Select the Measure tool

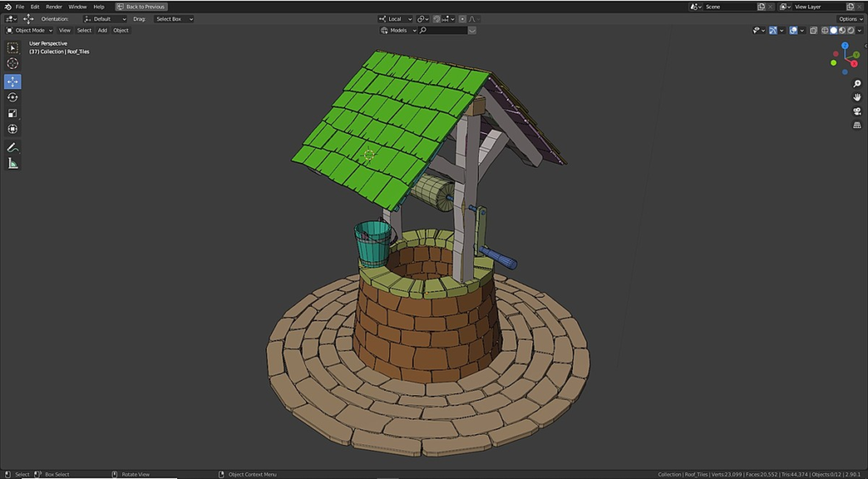(13, 164)
